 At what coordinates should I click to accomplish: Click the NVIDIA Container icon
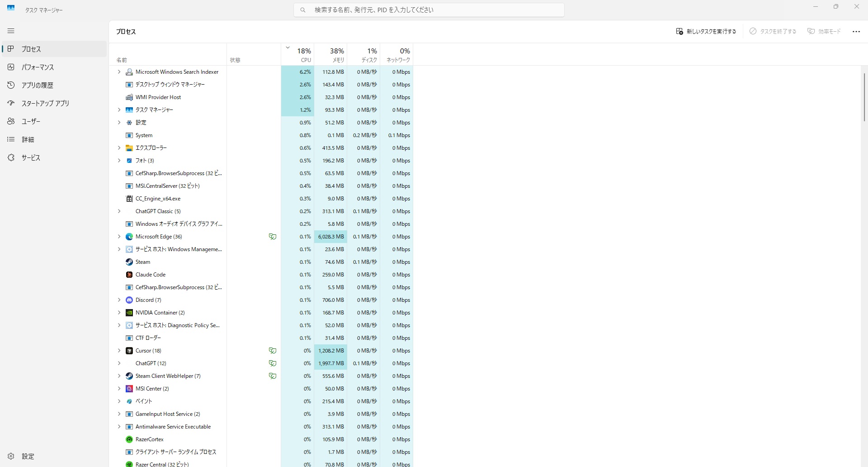129,313
